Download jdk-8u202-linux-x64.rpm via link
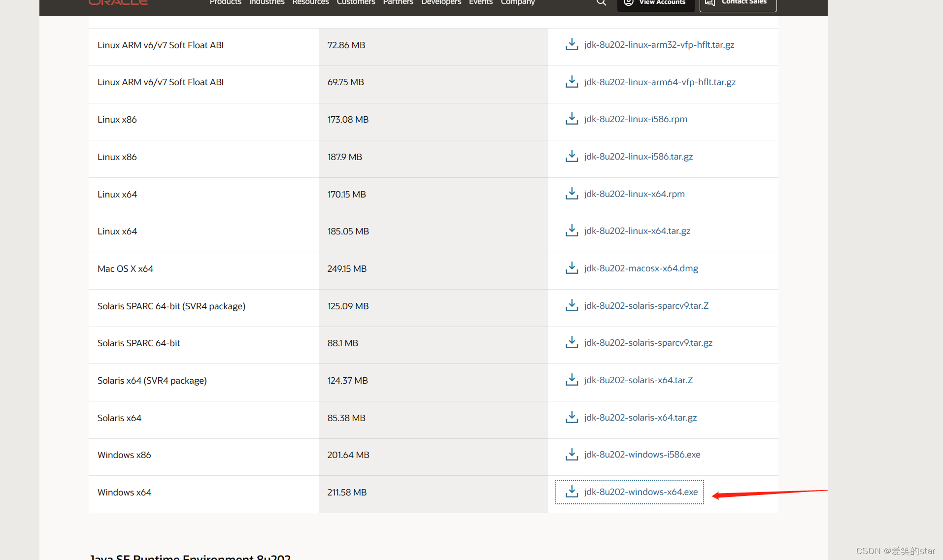The height and width of the screenshot is (560, 943). pos(635,194)
